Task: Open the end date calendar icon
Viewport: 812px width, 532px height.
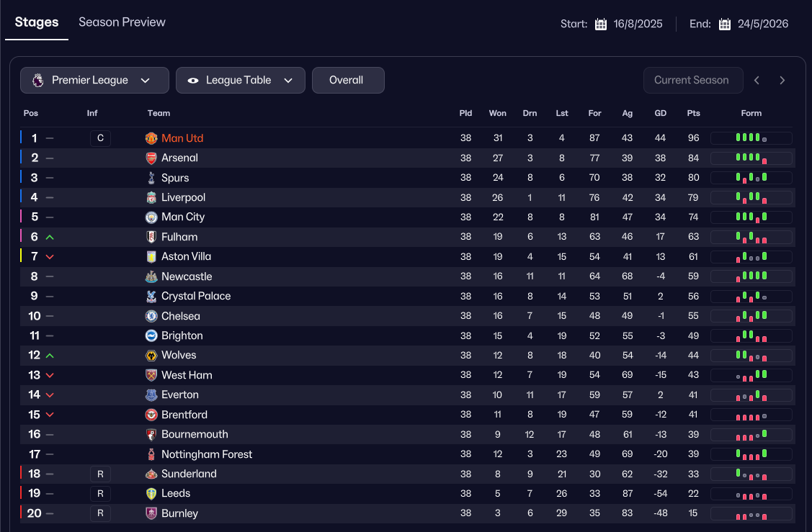Action: coord(725,24)
